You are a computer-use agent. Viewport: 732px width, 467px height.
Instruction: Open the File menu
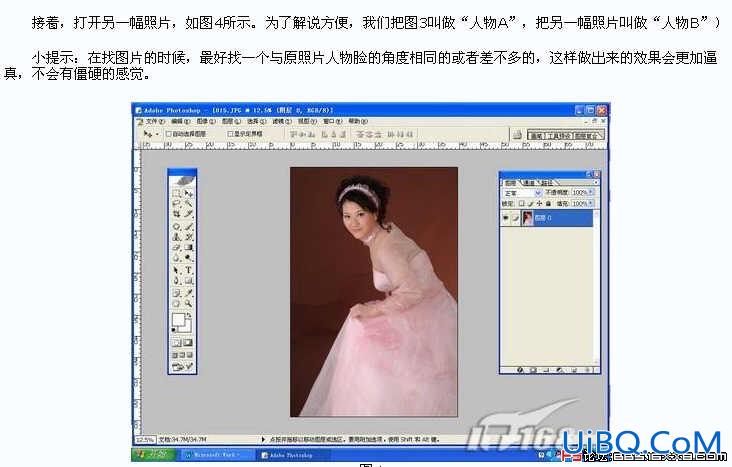tap(155, 121)
